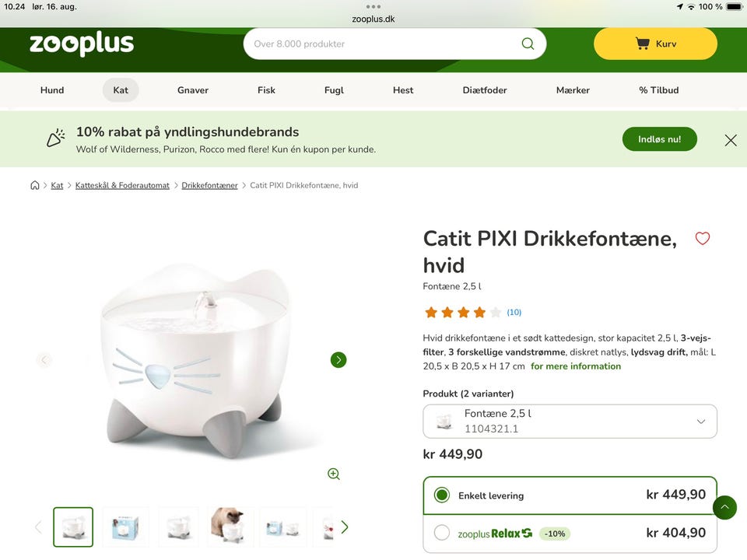Advance thumbnail strip with right chevron
Viewport: 747px width, 560px height.
click(345, 527)
